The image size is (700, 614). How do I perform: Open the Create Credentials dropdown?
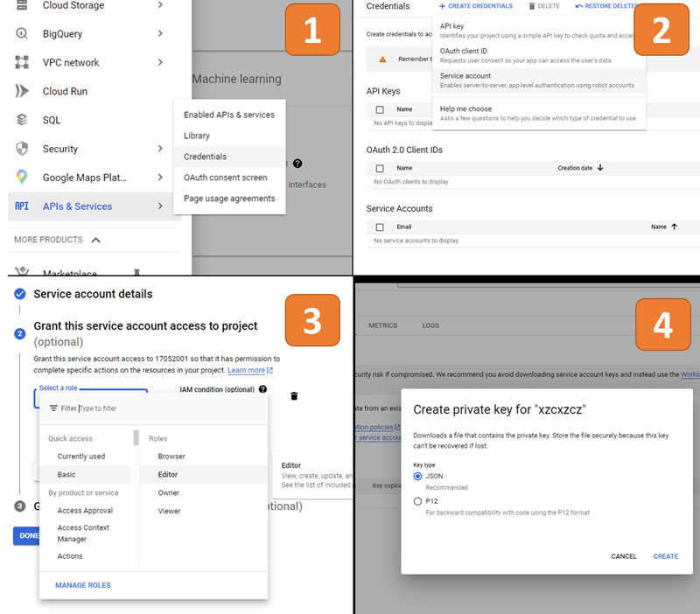pos(476,6)
